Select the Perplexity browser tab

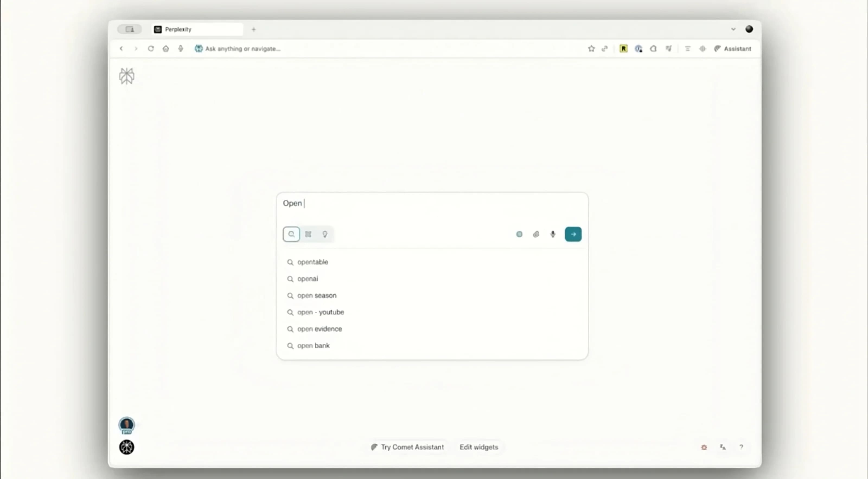(x=197, y=29)
